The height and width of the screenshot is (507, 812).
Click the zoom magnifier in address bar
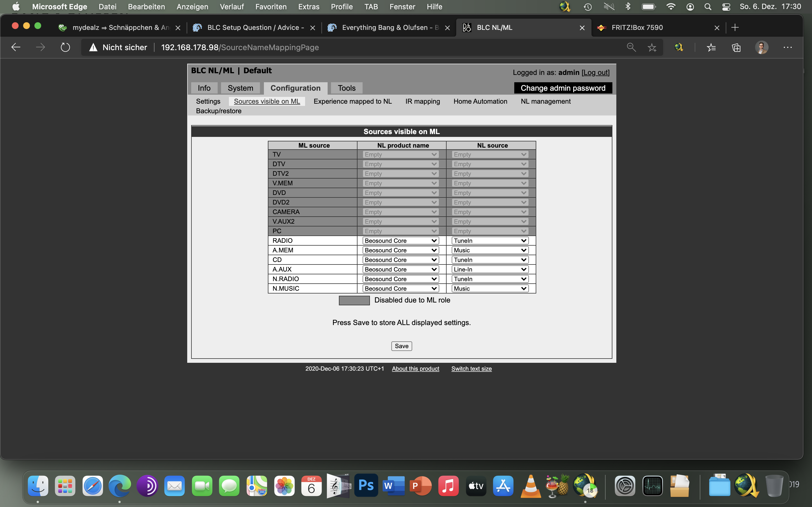[631, 47]
